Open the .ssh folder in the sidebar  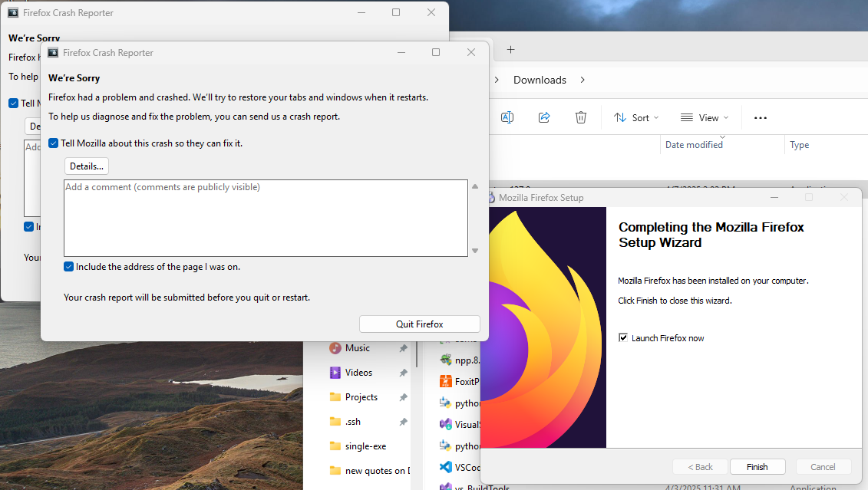click(352, 422)
